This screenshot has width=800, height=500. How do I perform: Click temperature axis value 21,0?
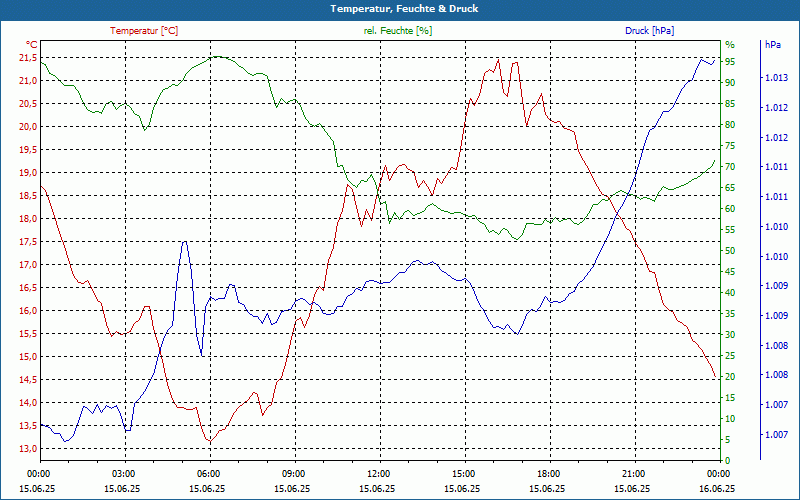pos(28,81)
